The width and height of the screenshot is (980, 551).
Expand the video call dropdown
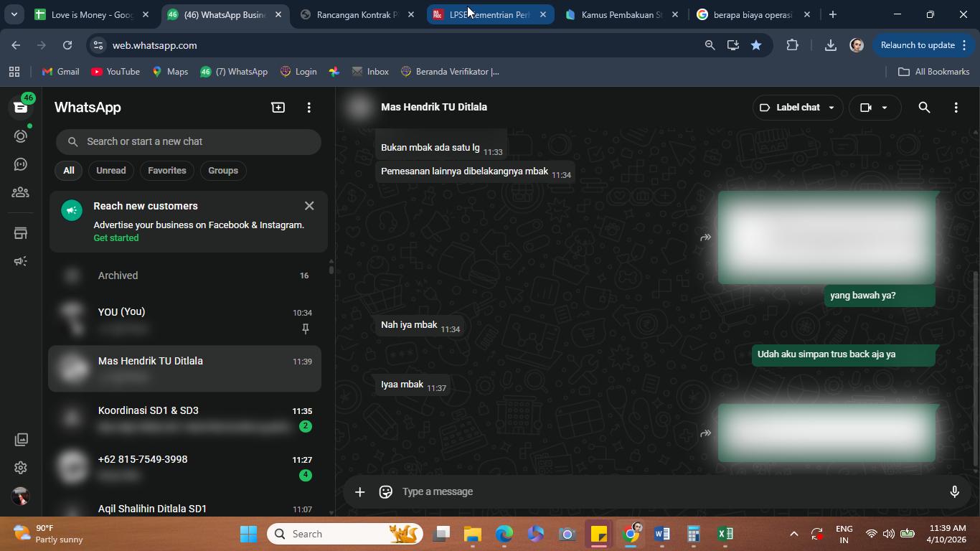[x=885, y=107]
